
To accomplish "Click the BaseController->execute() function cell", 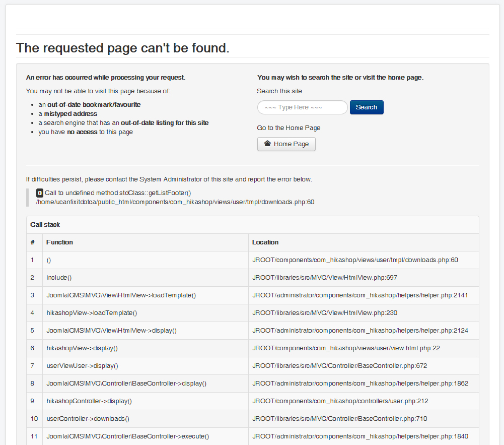I will 127,436.
